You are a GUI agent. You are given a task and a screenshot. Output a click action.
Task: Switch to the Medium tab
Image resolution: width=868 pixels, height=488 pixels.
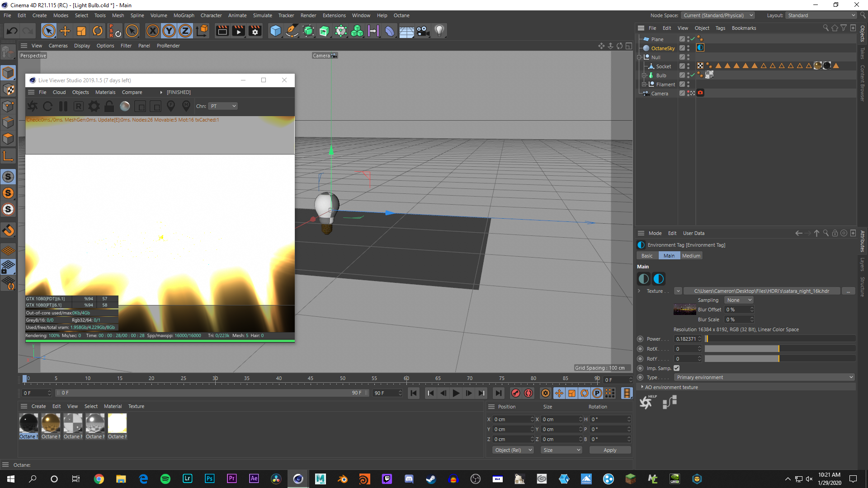[691, 256]
